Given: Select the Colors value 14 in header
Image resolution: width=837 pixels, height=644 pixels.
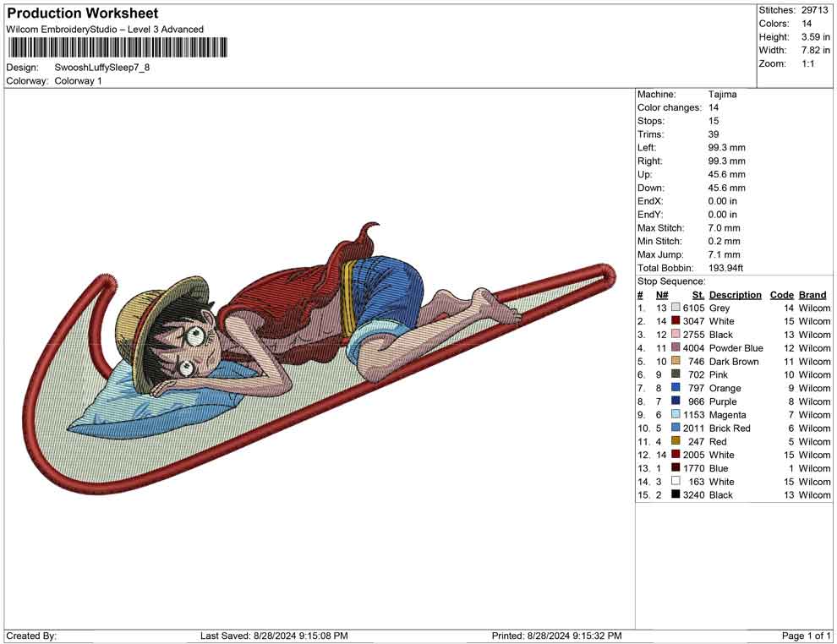Looking at the screenshot, I should (x=807, y=24).
